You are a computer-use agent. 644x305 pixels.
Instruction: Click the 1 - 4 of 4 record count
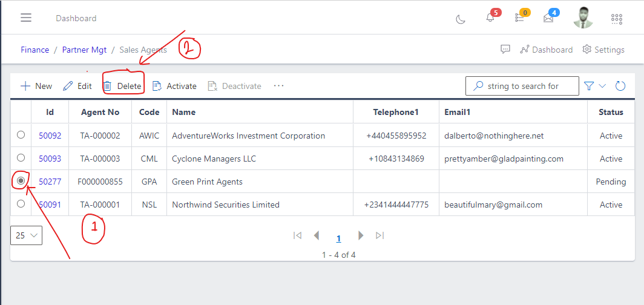[339, 255]
